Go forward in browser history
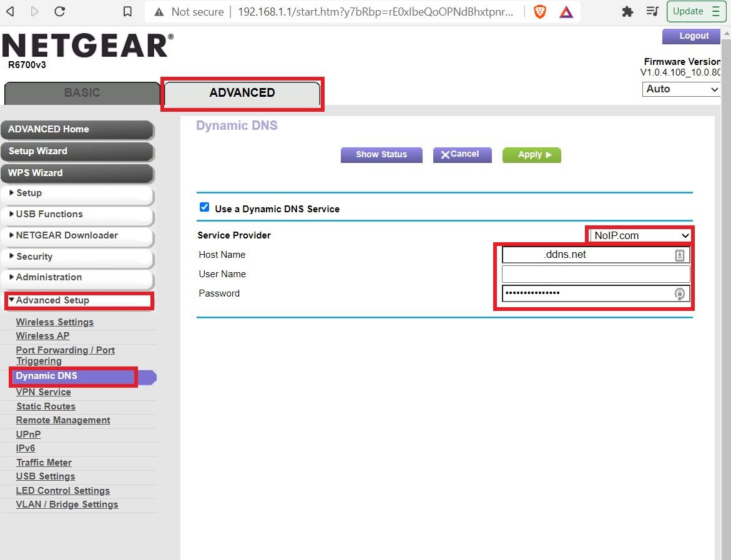Viewport: 731px width, 560px height. (x=34, y=11)
